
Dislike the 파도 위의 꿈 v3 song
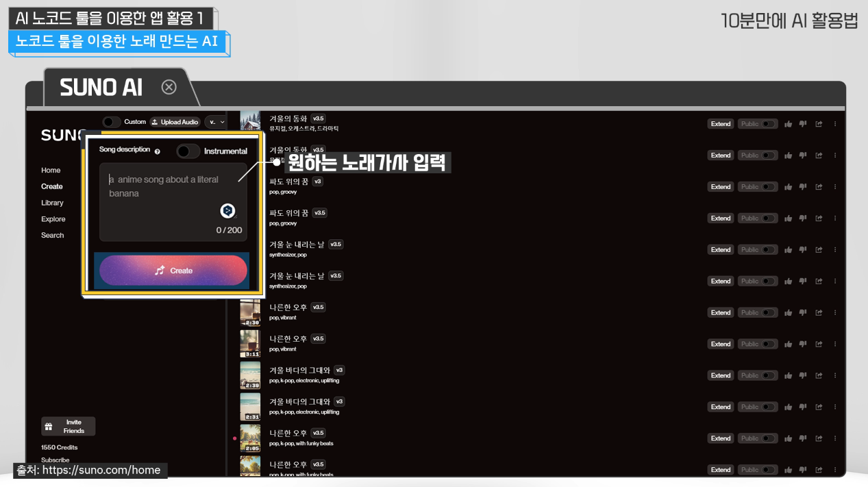pyautogui.click(x=803, y=187)
